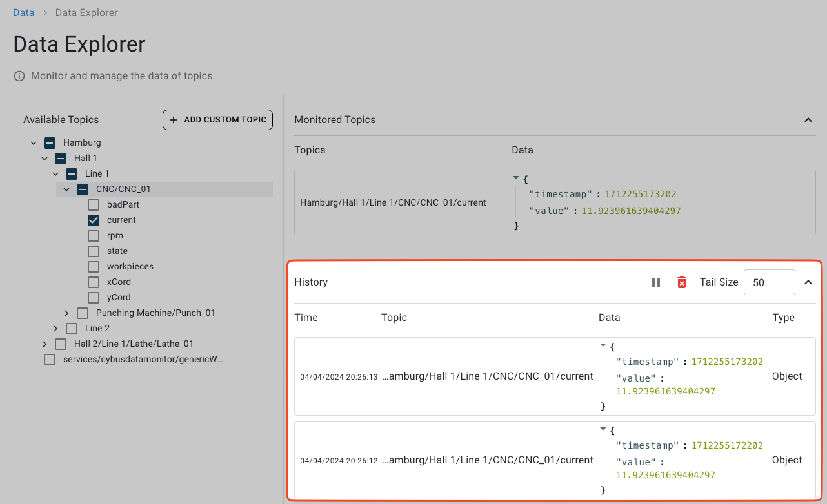The height and width of the screenshot is (504, 827).
Task: Click the info icon beside the page subtitle
Action: pyautogui.click(x=19, y=75)
